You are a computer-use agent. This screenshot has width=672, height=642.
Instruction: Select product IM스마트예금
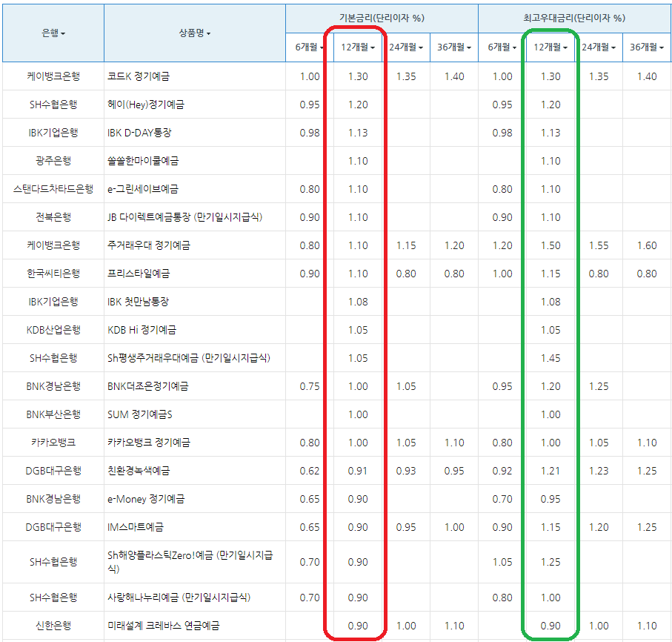[136, 527]
